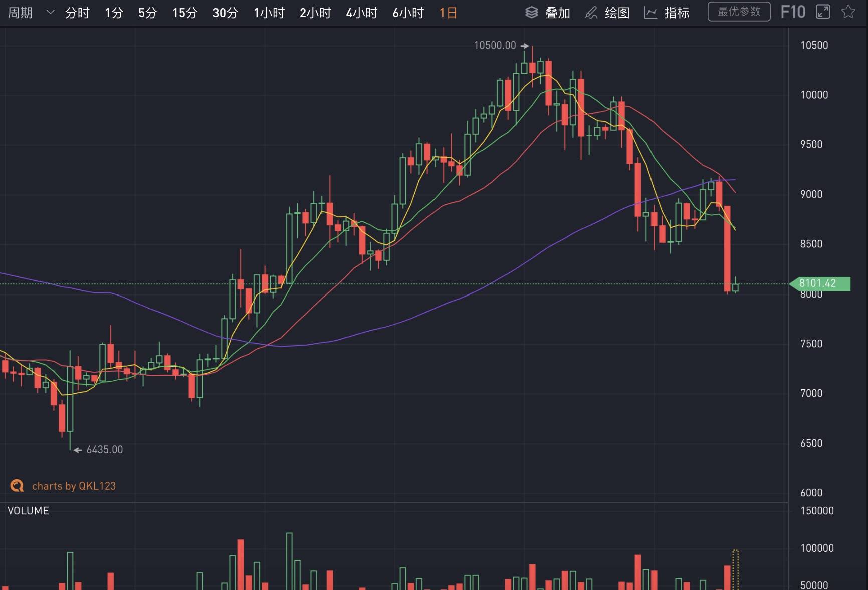
Task: Click the 10000 price axis label
Action: (x=814, y=95)
